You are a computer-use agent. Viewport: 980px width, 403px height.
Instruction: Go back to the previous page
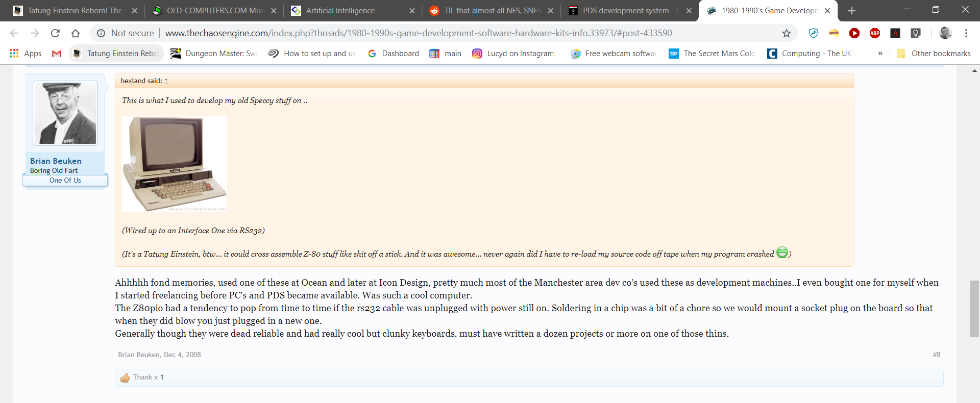tap(14, 33)
